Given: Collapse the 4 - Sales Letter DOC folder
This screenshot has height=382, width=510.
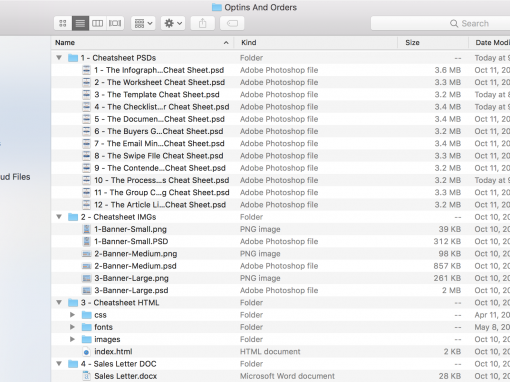Looking at the screenshot, I should coord(59,363).
